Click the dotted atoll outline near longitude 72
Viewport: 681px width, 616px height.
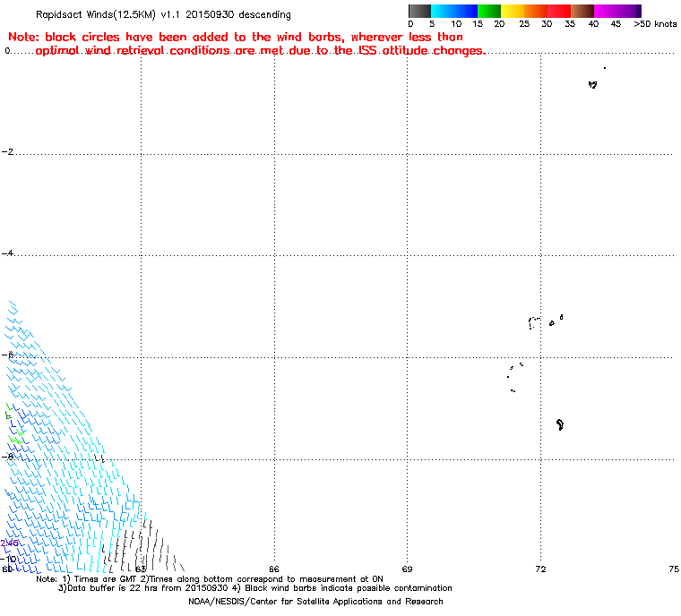point(535,323)
